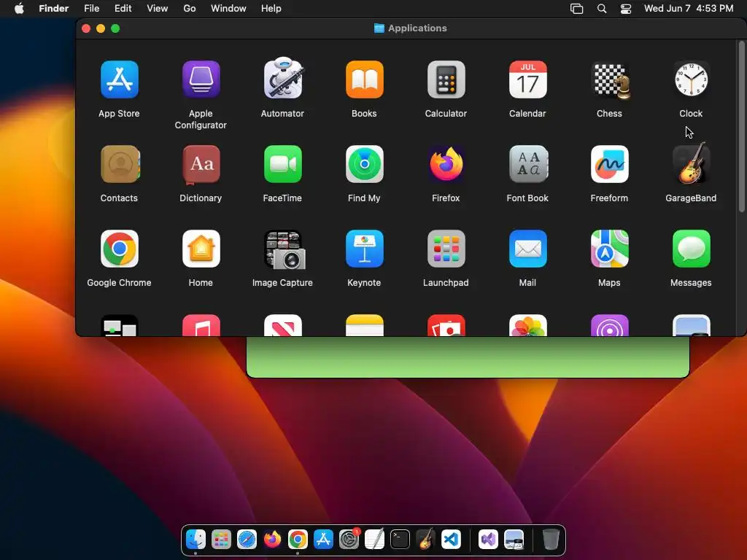Open the Apple menu

(x=19, y=9)
